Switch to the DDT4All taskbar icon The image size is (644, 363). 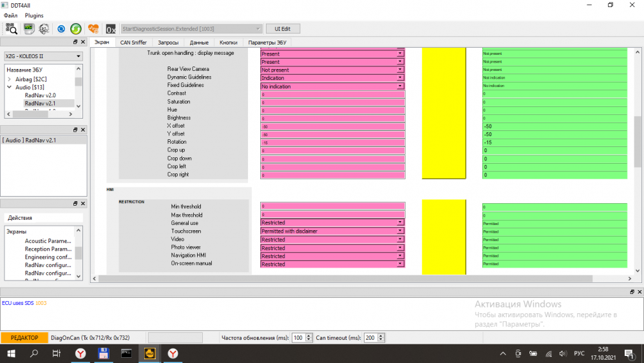click(x=149, y=353)
